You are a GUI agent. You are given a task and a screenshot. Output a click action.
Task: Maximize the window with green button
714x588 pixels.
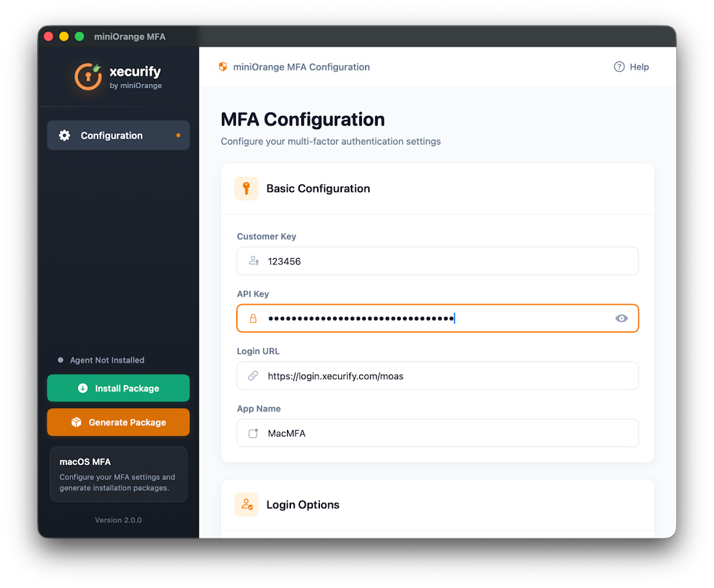click(80, 36)
